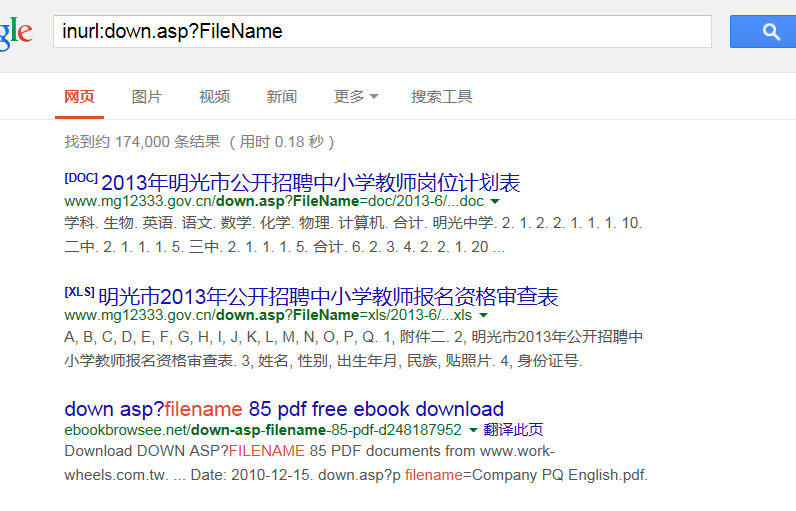Open result 明光市2013年公开招聘中小学教师报名资格审查表

(x=328, y=297)
